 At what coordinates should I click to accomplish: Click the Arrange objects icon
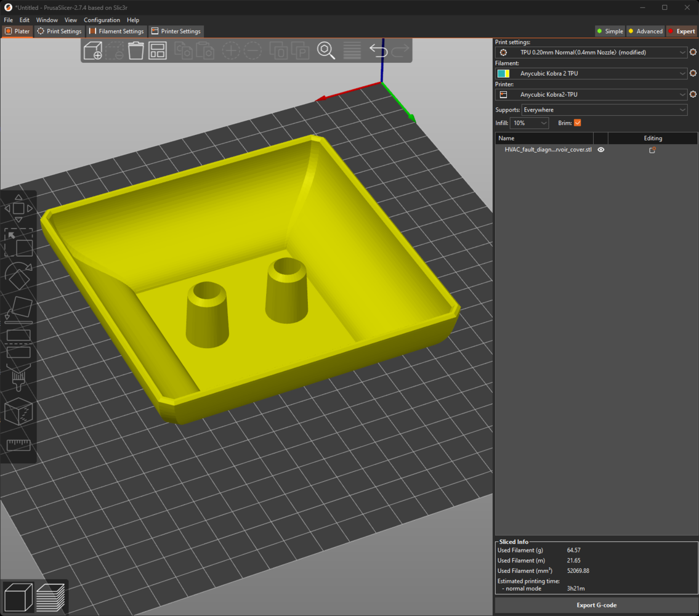(x=158, y=51)
